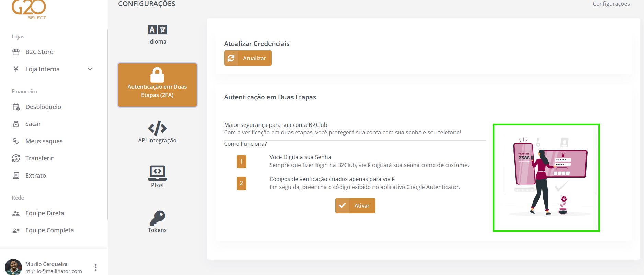The height and width of the screenshot is (275, 644).
Task: Click the step 2 number badge
Action: (241, 183)
